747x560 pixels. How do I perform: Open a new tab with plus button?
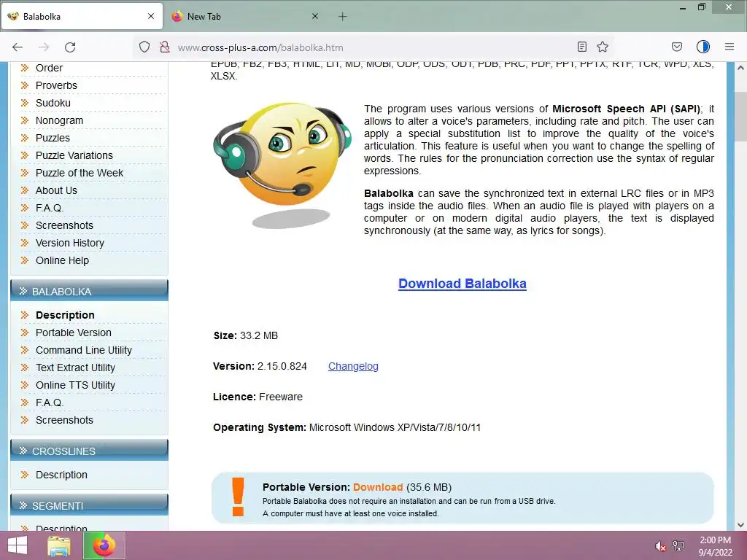coord(343,17)
